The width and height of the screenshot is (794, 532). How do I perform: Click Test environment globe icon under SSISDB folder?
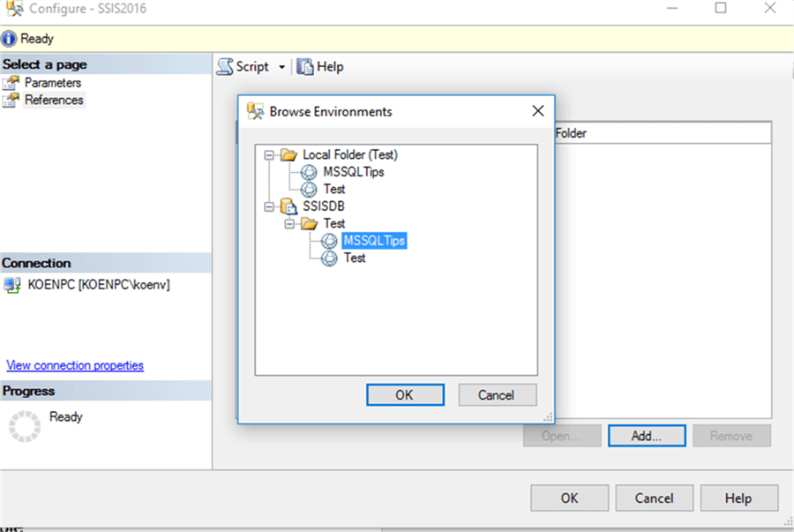click(x=329, y=259)
